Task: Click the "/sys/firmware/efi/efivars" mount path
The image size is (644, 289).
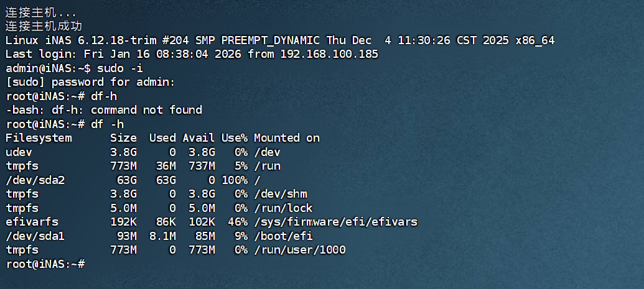Action: 335,222
